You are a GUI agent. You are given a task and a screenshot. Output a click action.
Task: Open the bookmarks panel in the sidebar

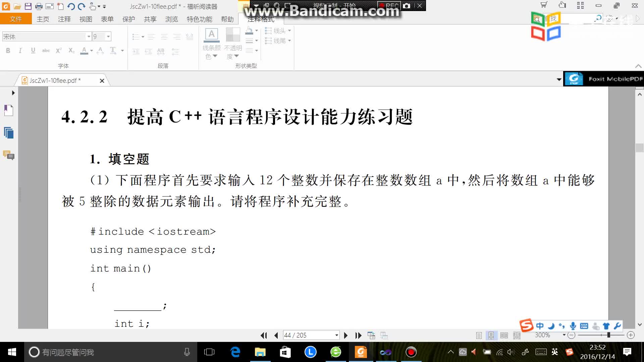pyautogui.click(x=9, y=110)
